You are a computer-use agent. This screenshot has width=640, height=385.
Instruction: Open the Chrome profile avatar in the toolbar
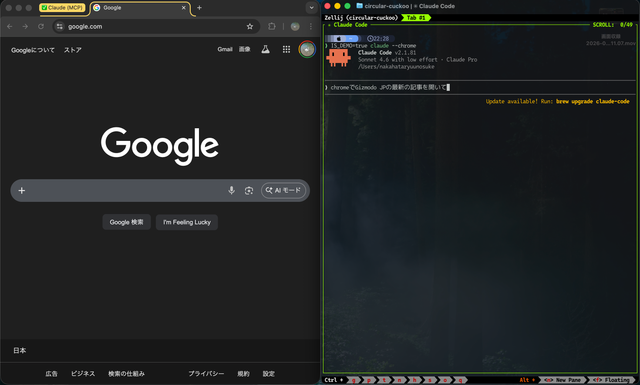[295, 27]
